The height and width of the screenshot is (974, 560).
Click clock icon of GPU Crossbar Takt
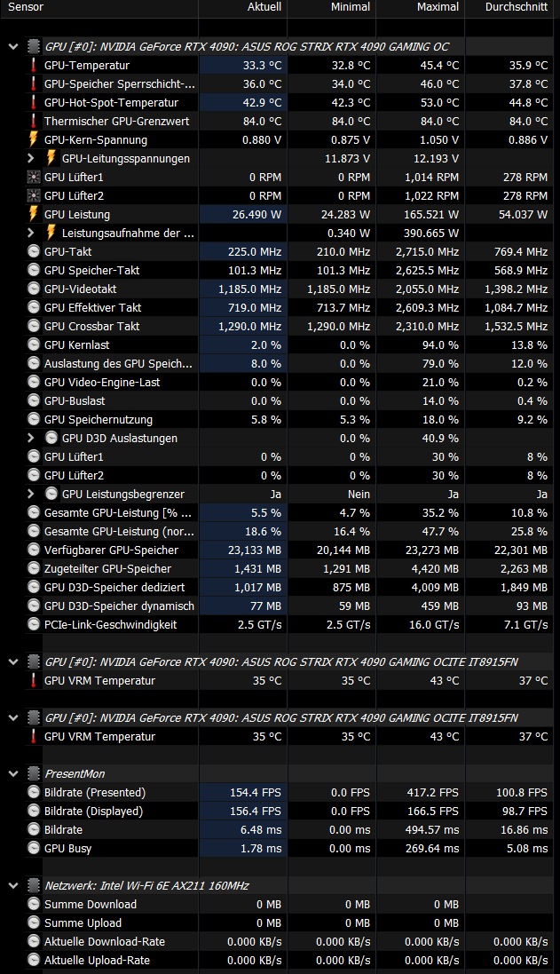click(34, 326)
